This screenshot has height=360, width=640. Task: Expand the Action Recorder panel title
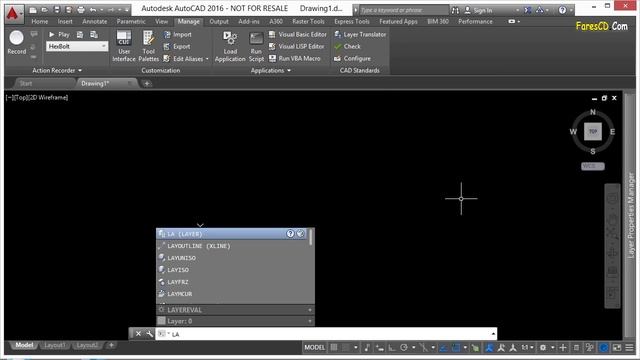[x=57, y=71]
